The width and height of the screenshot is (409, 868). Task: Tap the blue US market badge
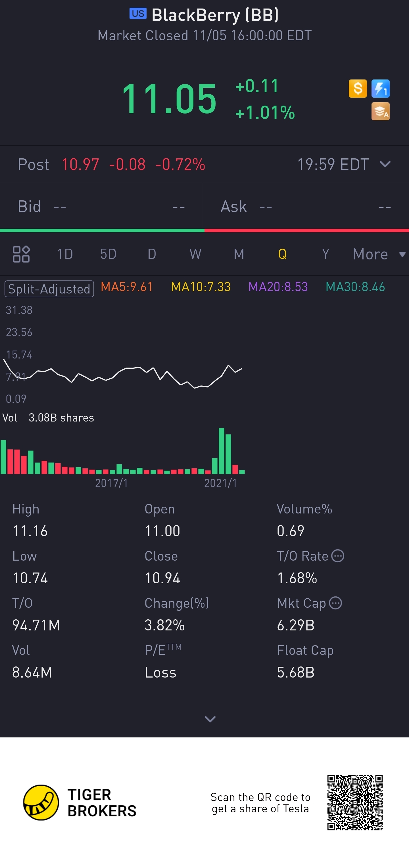coord(138,14)
